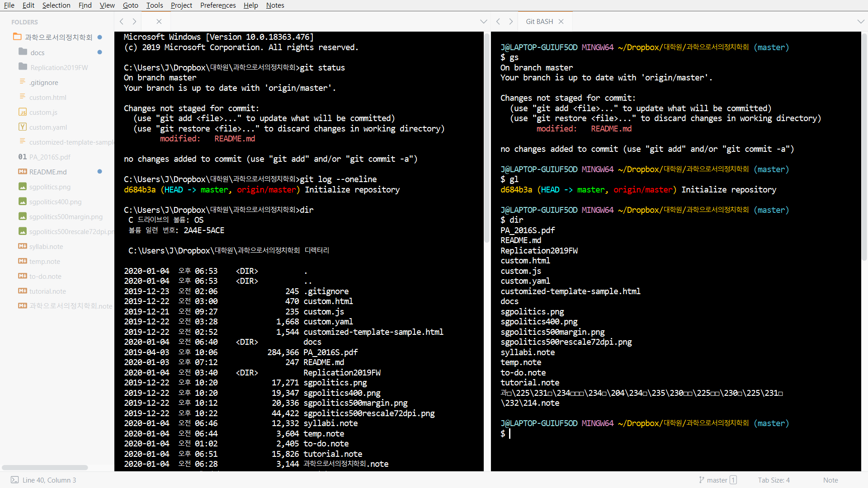Open custom.yaml in sidebar

point(48,127)
